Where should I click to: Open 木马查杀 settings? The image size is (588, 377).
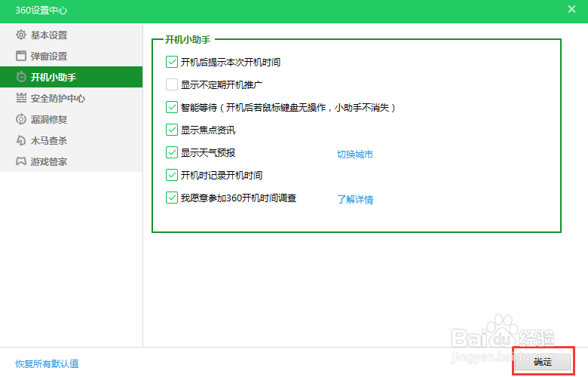click(x=72, y=140)
